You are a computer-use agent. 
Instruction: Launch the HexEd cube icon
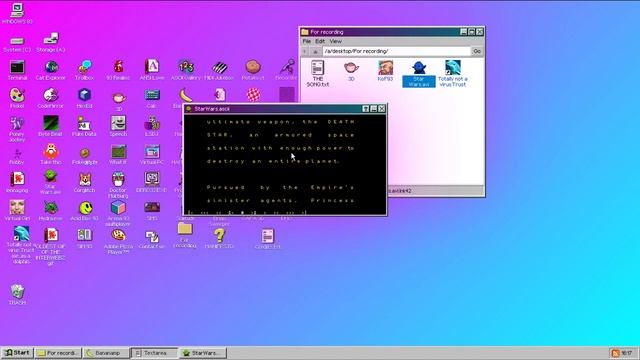tap(84, 98)
